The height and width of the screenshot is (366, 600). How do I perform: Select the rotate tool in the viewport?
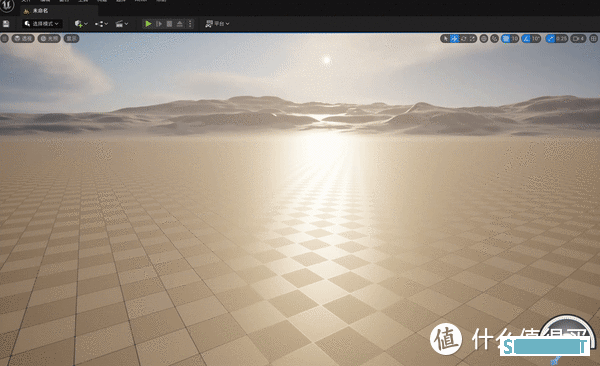[x=463, y=38]
